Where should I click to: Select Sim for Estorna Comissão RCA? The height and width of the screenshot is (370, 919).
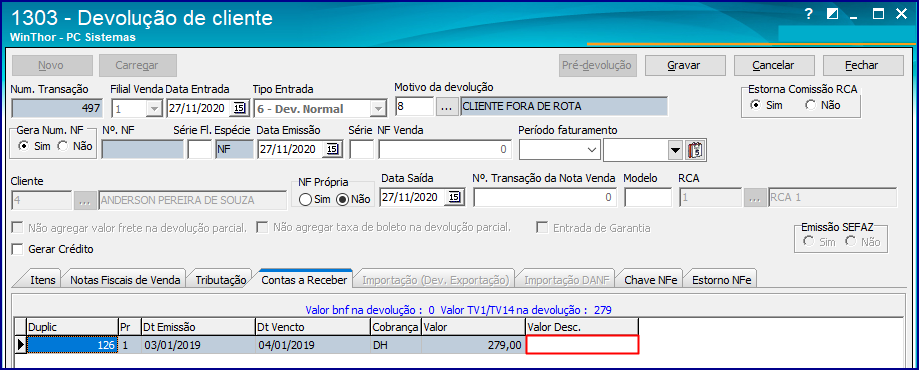coord(755,105)
